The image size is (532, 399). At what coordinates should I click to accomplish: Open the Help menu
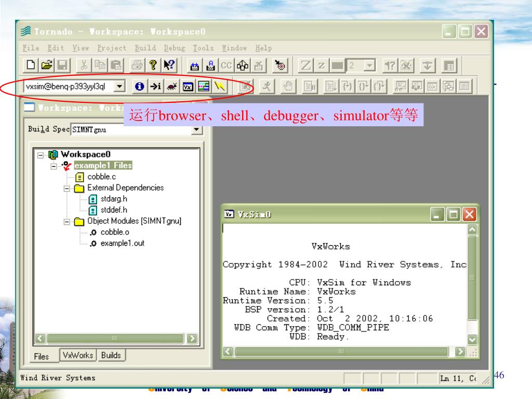(263, 48)
